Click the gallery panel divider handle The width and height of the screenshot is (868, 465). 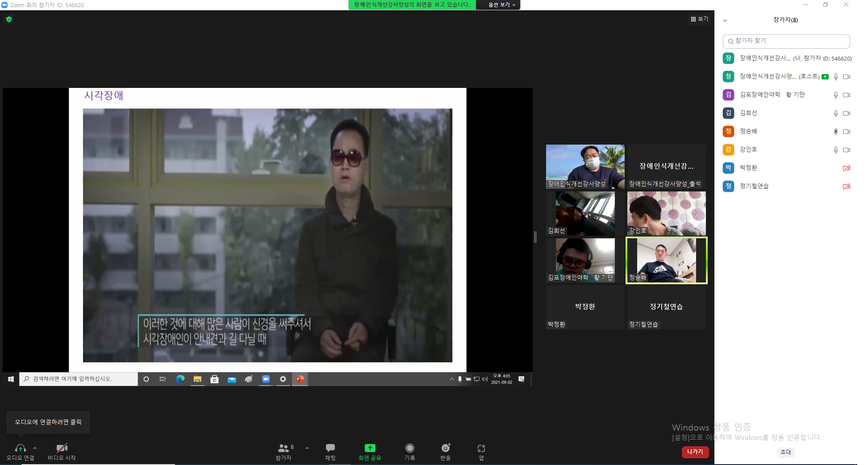pyautogui.click(x=535, y=237)
